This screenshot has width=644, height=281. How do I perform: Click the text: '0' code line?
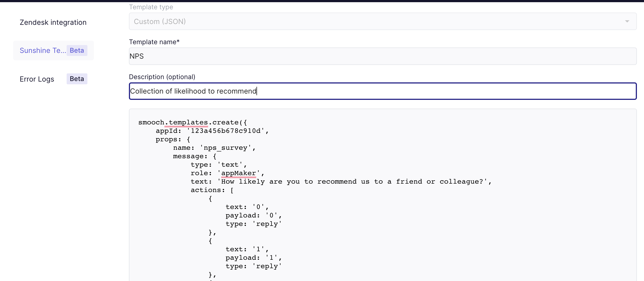247,207
